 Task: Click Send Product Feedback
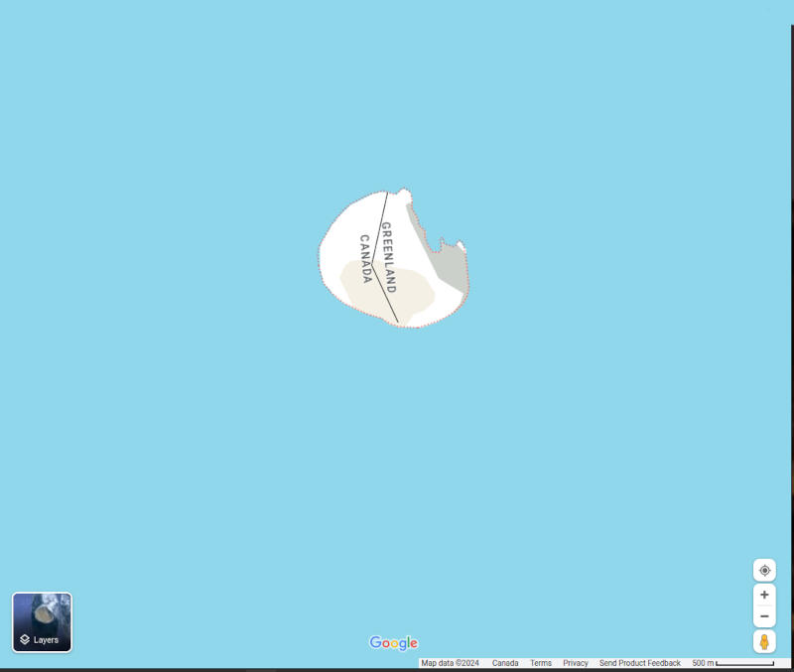pos(639,663)
